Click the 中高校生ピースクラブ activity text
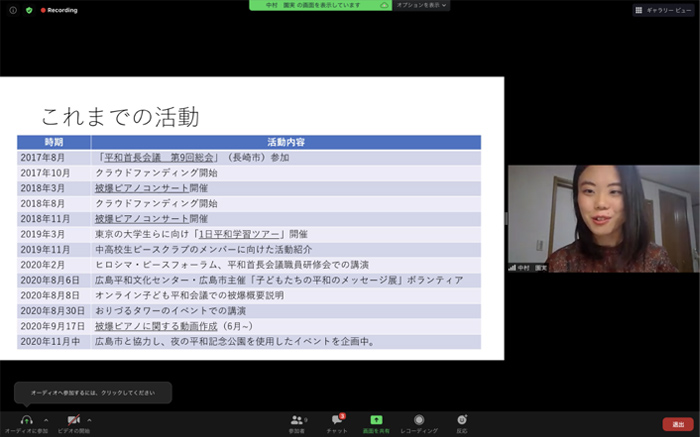700x437 pixels. [x=204, y=250]
